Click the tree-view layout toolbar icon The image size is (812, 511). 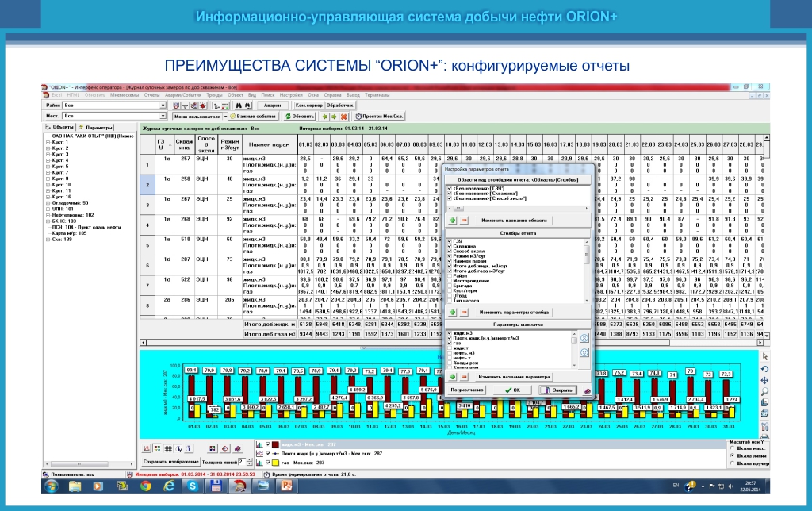[216, 106]
